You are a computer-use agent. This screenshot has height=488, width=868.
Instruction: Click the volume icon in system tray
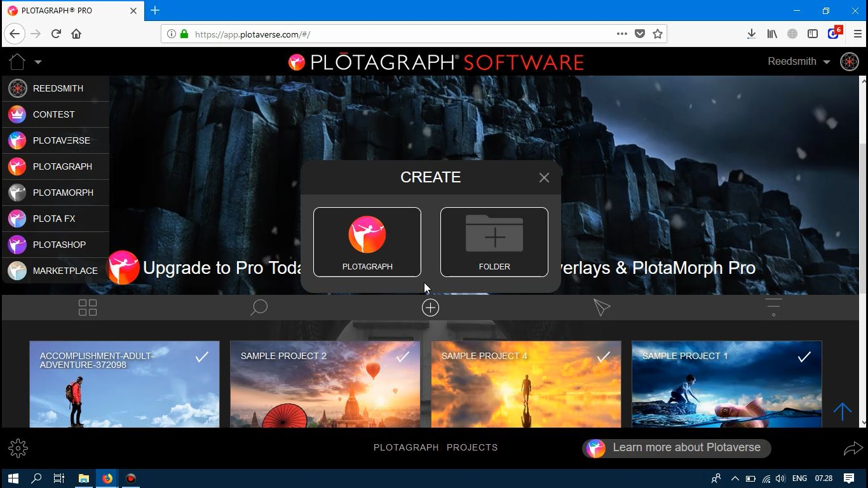pyautogui.click(x=780, y=478)
